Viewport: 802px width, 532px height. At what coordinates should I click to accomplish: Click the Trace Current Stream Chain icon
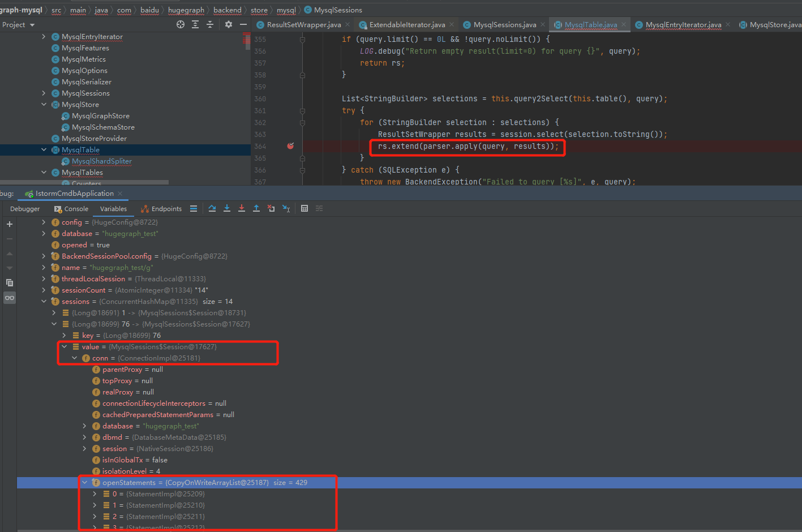coord(319,209)
